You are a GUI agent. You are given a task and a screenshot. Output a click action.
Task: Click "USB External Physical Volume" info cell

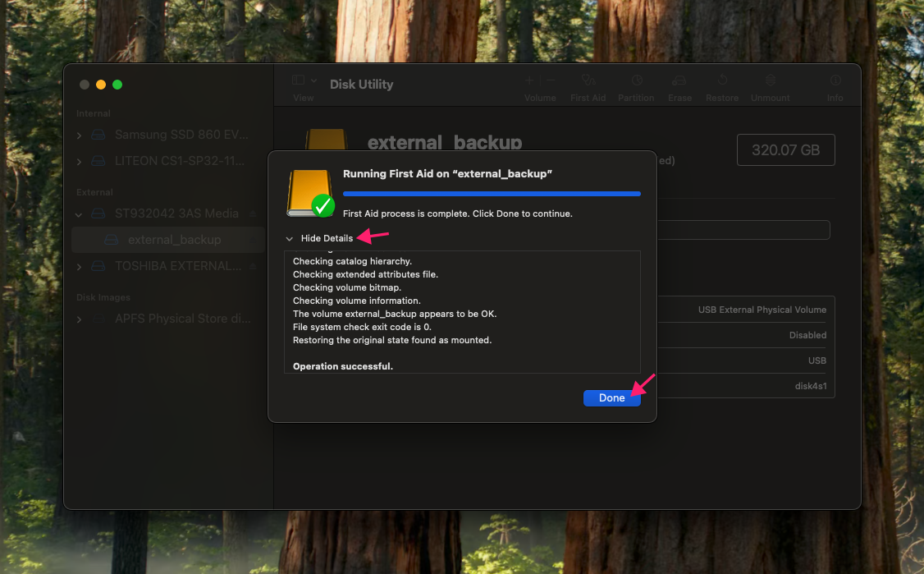(x=762, y=310)
